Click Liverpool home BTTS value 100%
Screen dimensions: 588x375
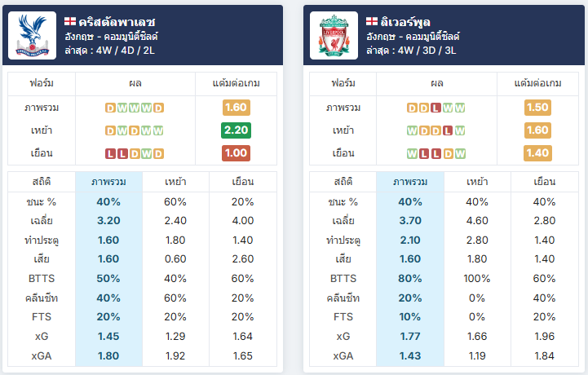[477, 279]
